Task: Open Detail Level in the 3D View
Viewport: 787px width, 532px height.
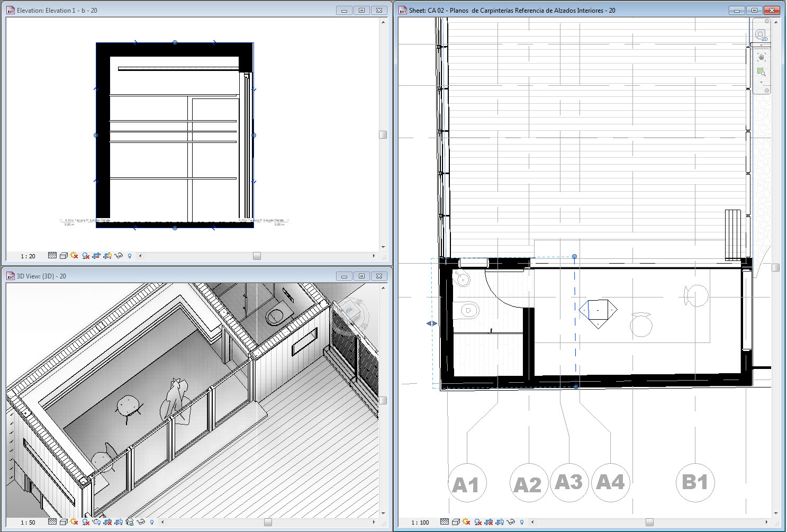Action: [52, 522]
